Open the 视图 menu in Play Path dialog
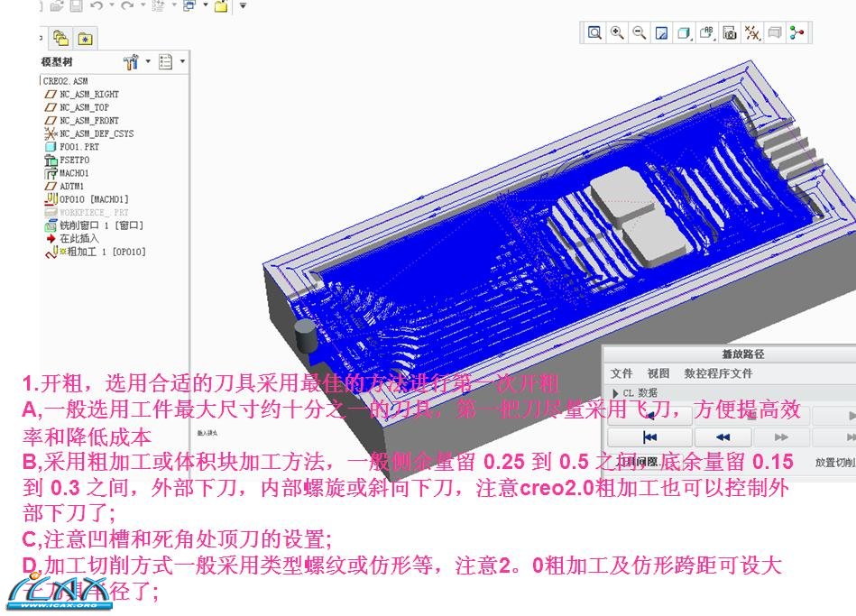The image size is (856, 616). 658,373
